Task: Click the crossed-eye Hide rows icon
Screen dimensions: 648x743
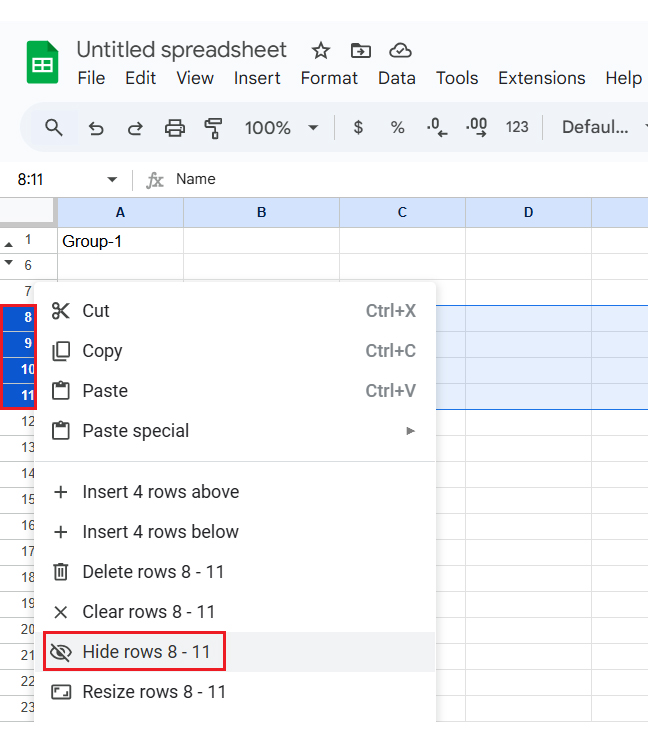Action: [x=61, y=652]
